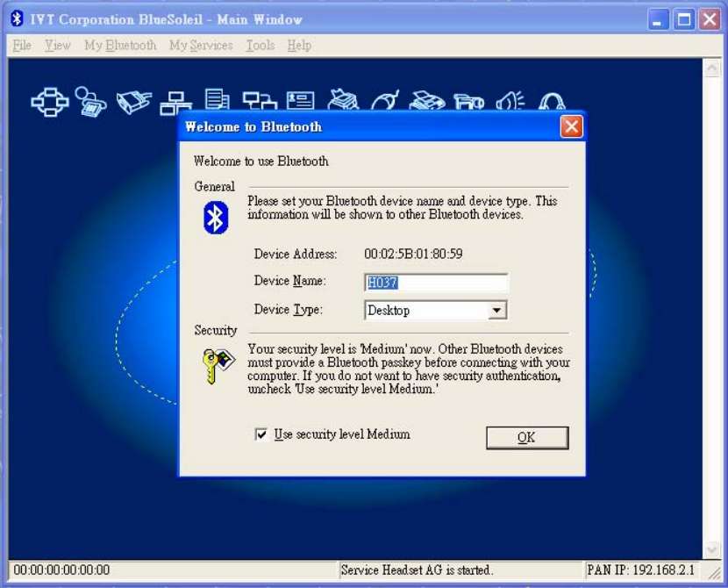Select the Information Synchronization service icon

click(259, 101)
